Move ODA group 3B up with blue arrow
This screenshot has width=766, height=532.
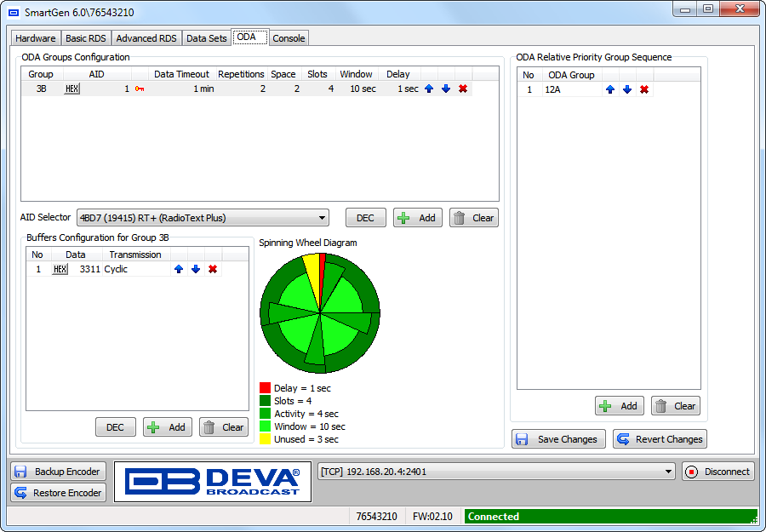(x=429, y=89)
